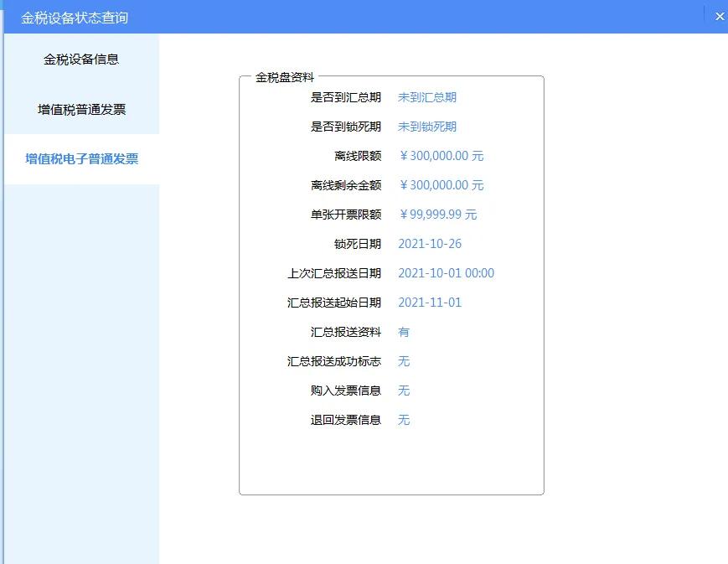Select the 上次汇总报送日期 value
The image size is (728, 564).
click(447, 273)
